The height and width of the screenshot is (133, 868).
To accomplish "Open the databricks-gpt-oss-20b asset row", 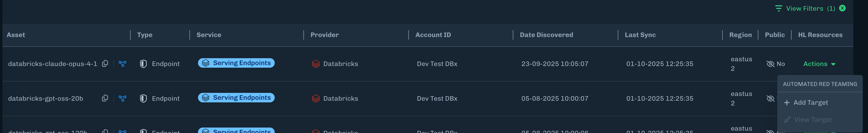I will (x=46, y=99).
